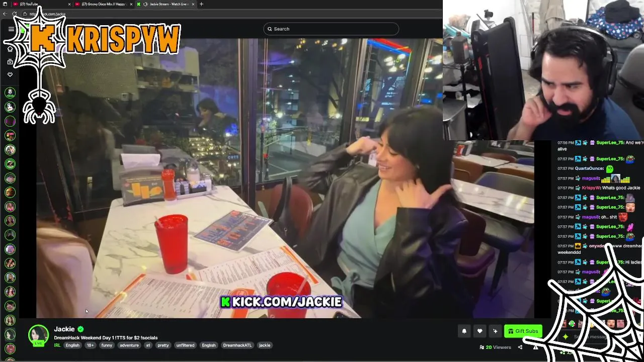Select the jackie tag
This screenshot has width=644, height=362.
pos(265,345)
